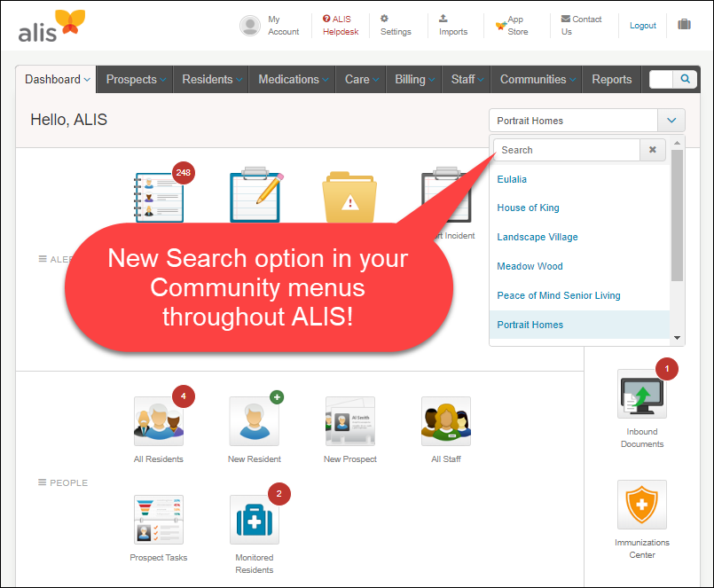Open the yellow warning folder icon
Screen dimensions: 714x588
point(349,197)
